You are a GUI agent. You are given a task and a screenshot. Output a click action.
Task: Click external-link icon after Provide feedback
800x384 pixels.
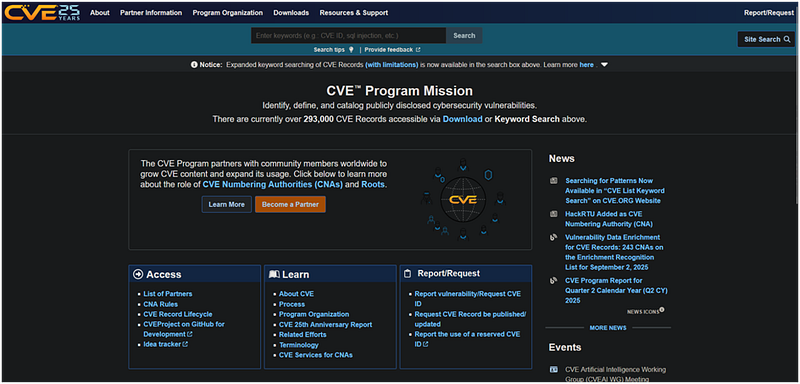418,50
